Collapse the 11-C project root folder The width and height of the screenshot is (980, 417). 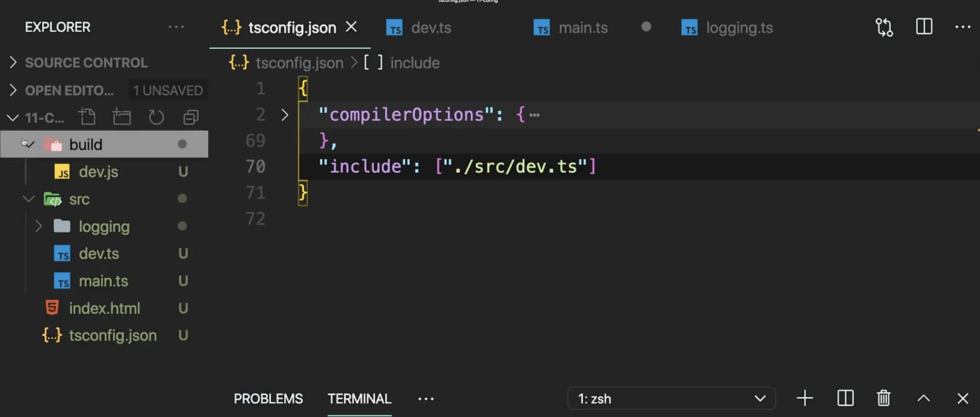tap(13, 118)
